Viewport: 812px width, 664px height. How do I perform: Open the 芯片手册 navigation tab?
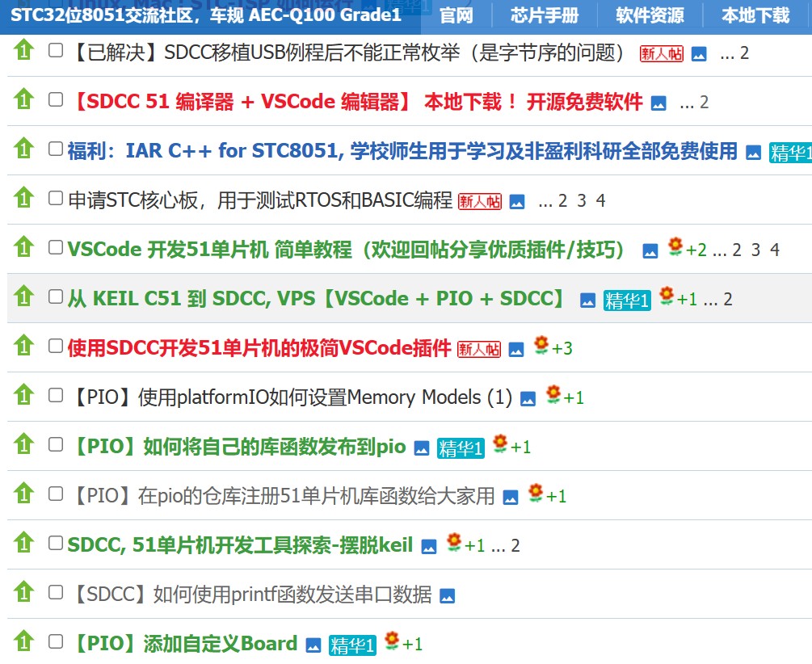pos(545,15)
